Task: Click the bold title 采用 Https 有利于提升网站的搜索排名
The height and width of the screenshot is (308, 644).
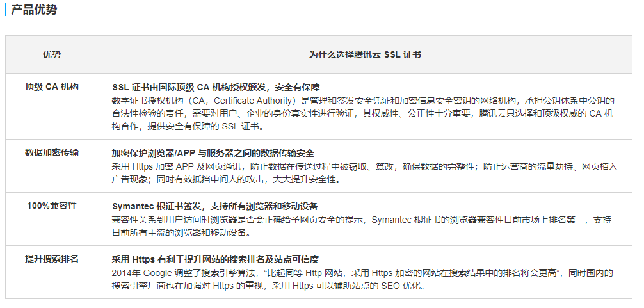Action: click(215, 259)
